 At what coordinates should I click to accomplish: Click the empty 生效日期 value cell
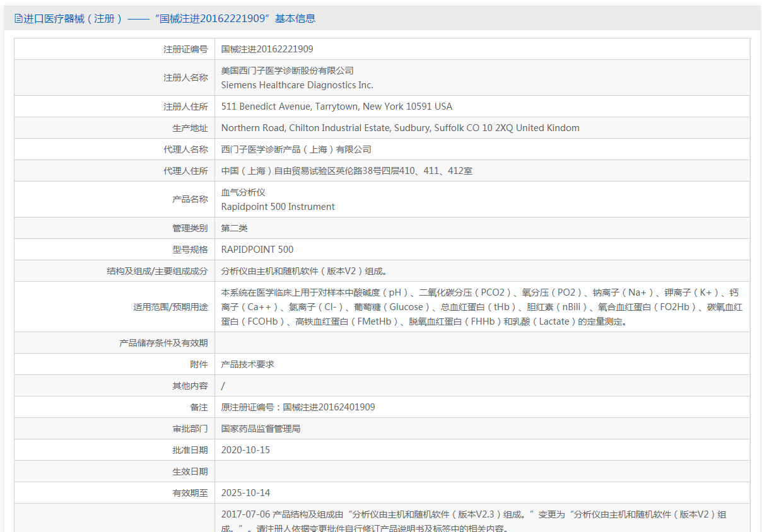click(482, 471)
